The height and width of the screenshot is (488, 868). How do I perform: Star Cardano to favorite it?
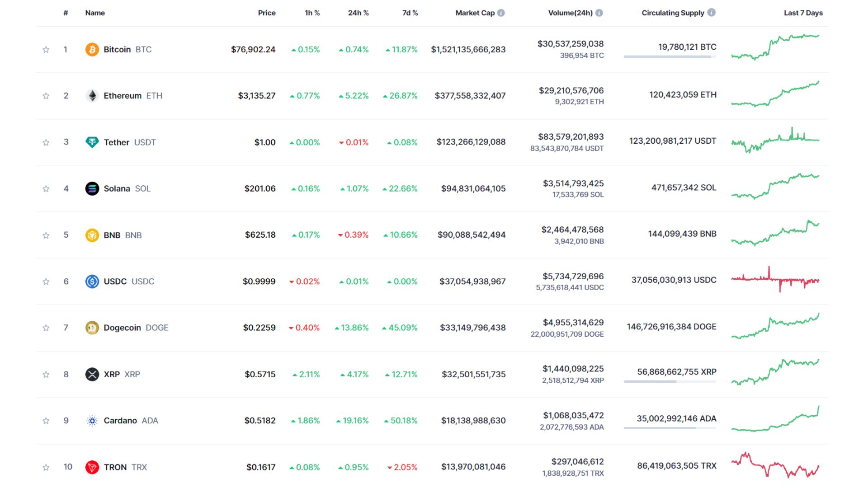point(46,420)
